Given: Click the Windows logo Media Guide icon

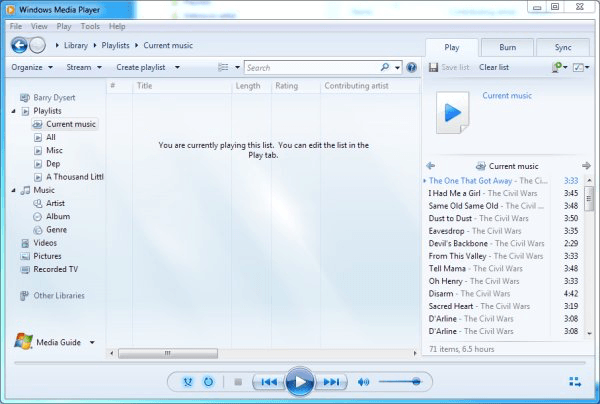Looking at the screenshot, I should point(23,341).
